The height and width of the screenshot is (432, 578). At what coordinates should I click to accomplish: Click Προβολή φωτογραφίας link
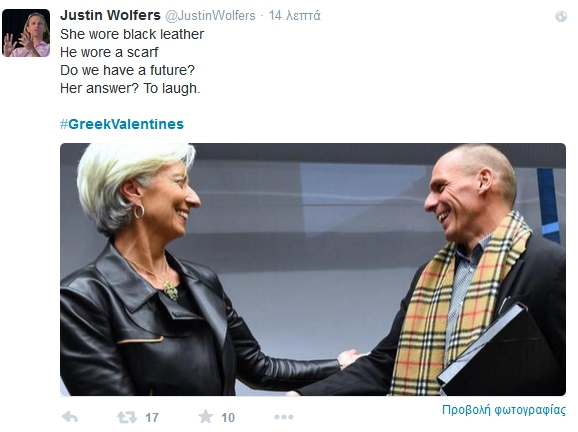[x=504, y=410]
